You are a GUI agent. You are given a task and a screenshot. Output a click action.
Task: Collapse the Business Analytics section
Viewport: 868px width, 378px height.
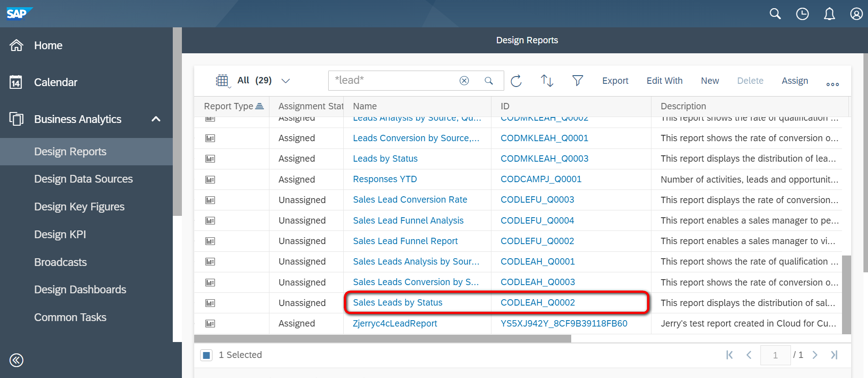tap(156, 119)
